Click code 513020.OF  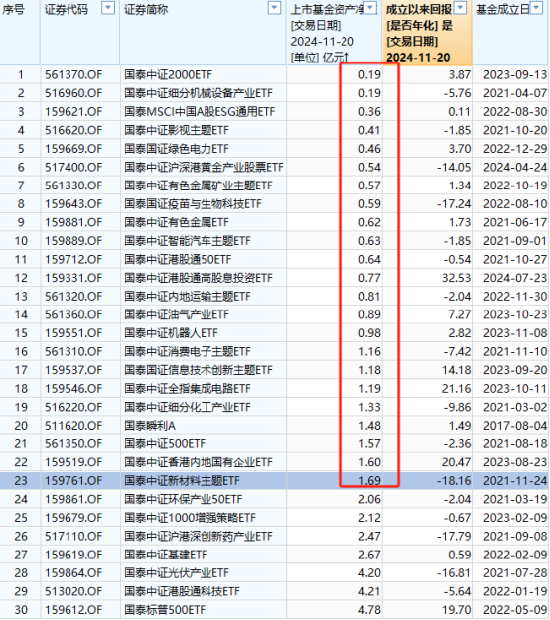click(74, 591)
